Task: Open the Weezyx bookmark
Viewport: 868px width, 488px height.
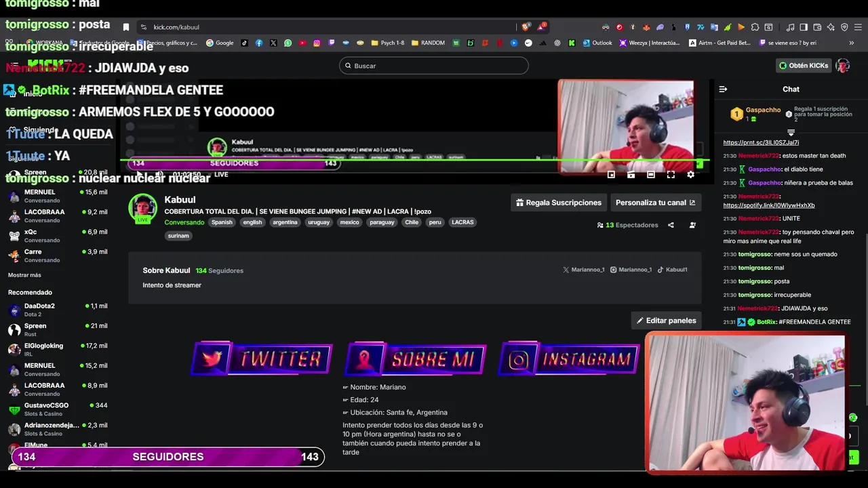Action: [649, 43]
